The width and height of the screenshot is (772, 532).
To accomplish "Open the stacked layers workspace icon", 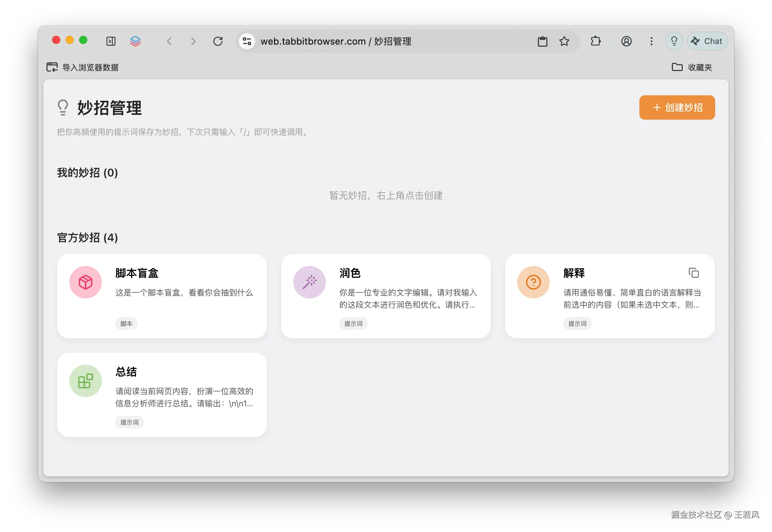I will (x=135, y=41).
